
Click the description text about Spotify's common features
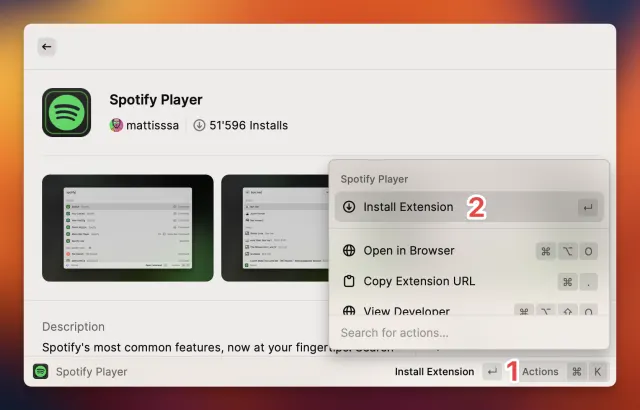click(x=218, y=348)
